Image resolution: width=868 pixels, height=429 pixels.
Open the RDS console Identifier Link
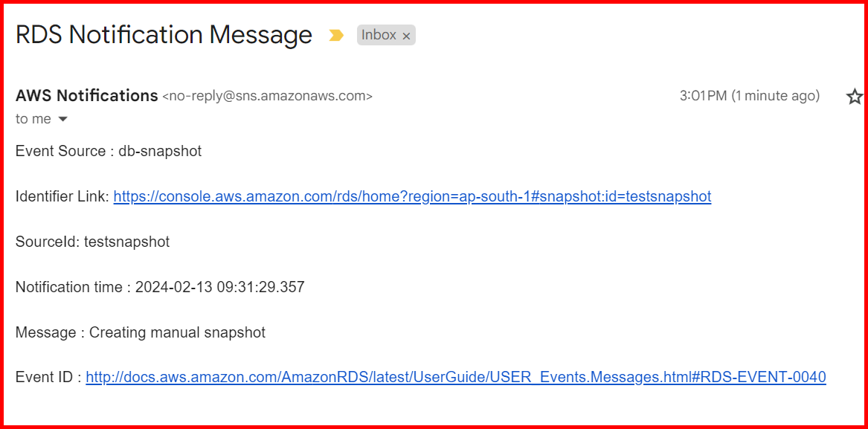tap(411, 196)
